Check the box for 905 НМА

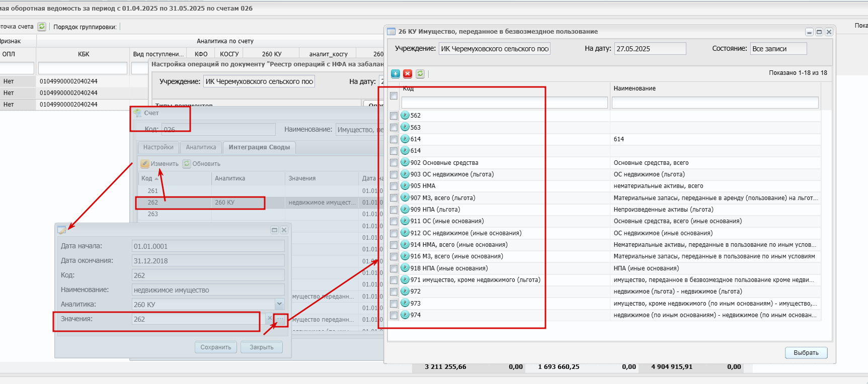393,186
